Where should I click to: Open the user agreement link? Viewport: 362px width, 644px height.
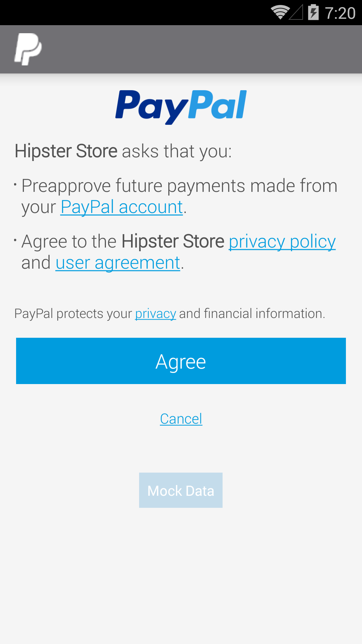pos(118,263)
